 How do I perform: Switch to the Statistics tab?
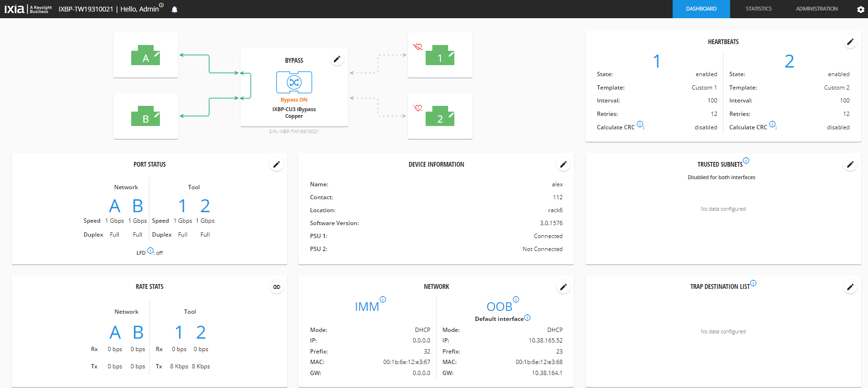click(758, 9)
